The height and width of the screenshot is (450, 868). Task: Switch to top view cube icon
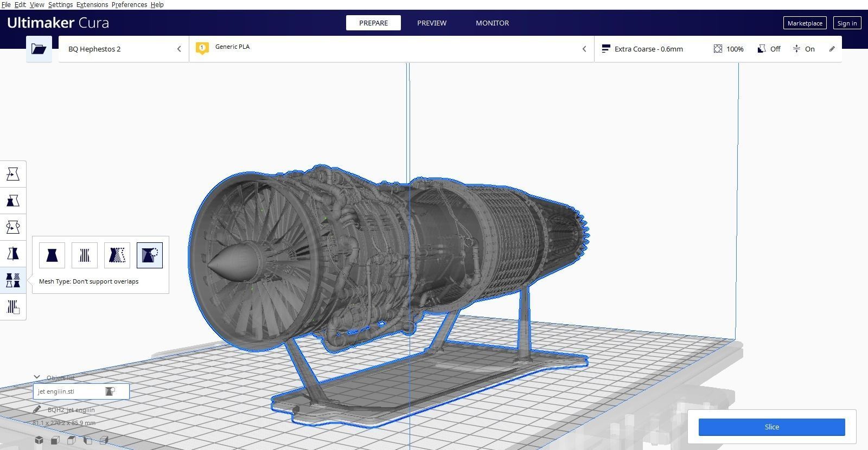pyautogui.click(x=72, y=440)
